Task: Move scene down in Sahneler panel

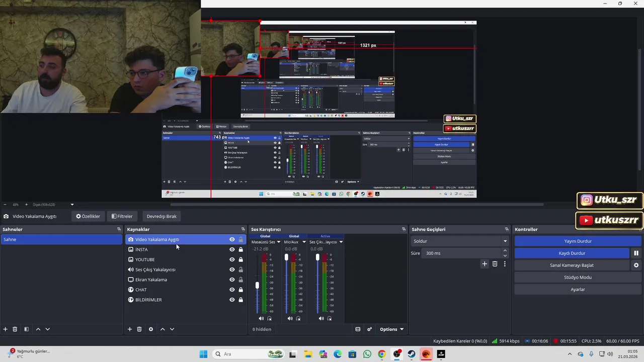Action: [x=47, y=329]
